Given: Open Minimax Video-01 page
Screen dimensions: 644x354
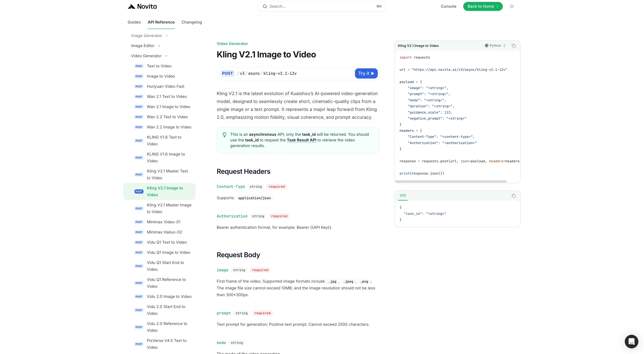Looking at the screenshot, I should pos(159,222).
